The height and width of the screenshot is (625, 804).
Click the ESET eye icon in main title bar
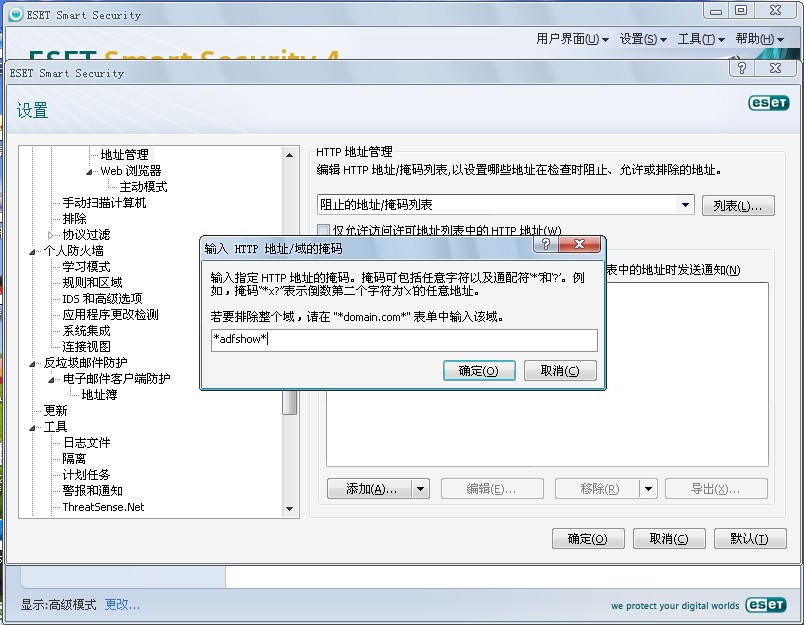point(16,14)
